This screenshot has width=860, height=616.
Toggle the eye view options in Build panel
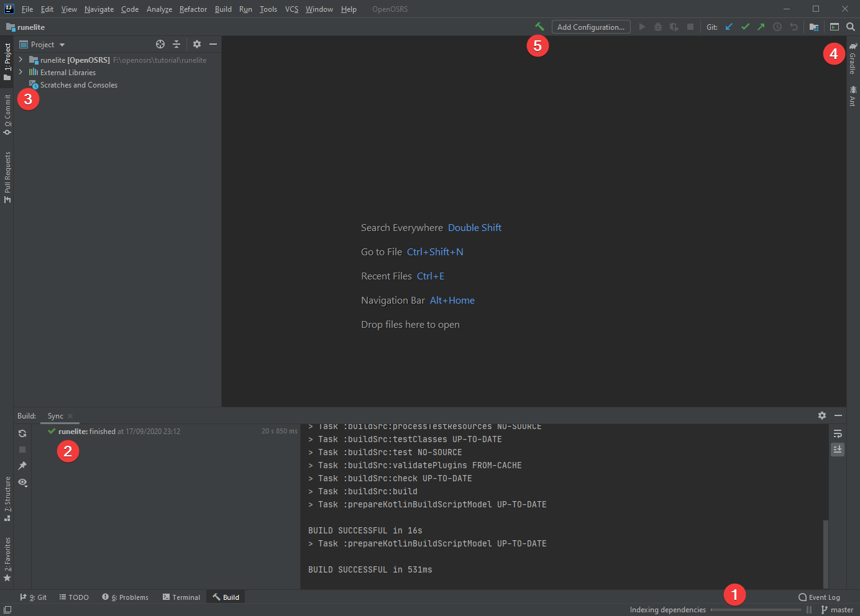click(22, 482)
